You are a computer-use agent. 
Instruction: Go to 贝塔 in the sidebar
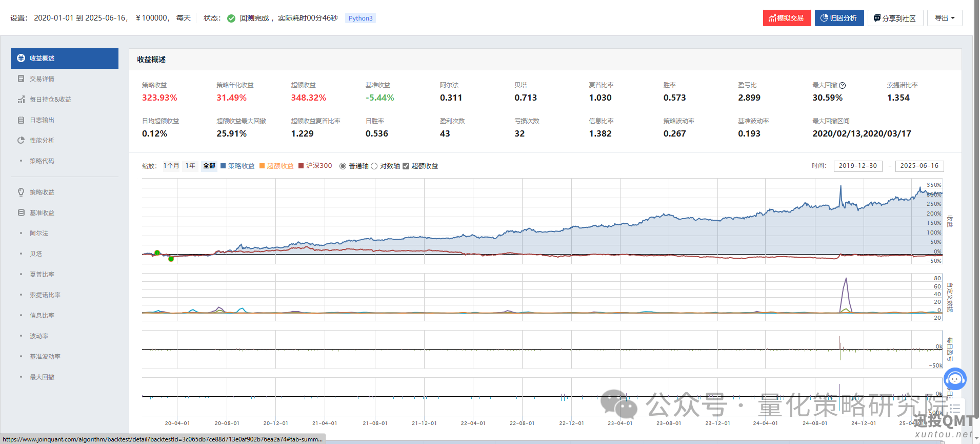pyautogui.click(x=35, y=254)
